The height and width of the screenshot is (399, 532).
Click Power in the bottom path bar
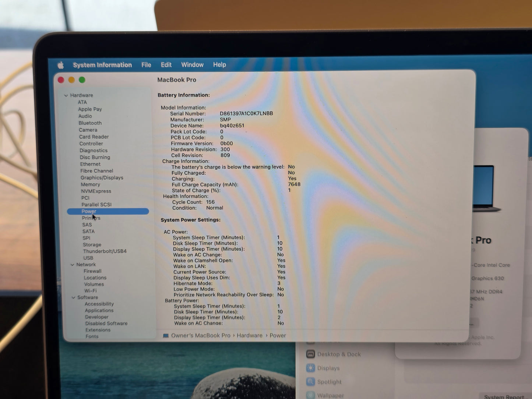(x=278, y=335)
